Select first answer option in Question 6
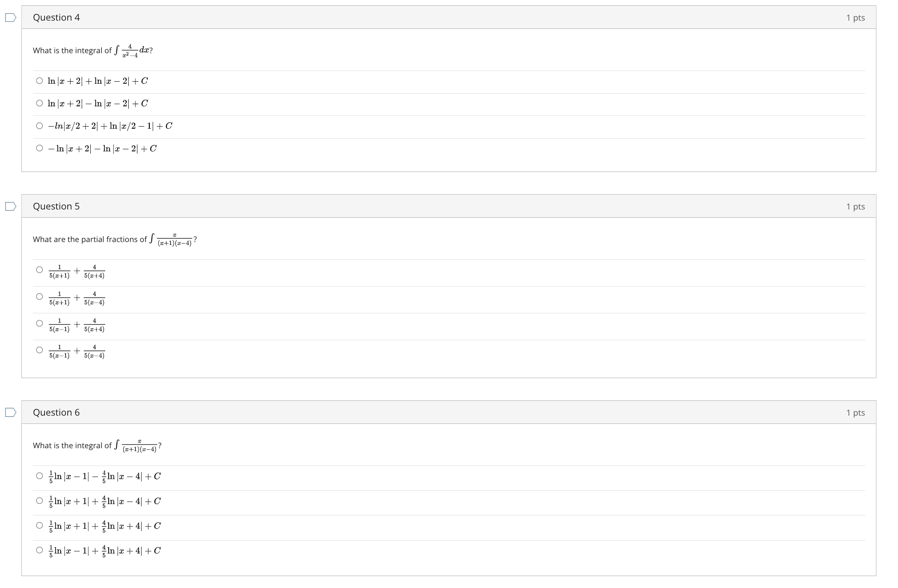Screen dimensions: 898x588 coord(39,476)
